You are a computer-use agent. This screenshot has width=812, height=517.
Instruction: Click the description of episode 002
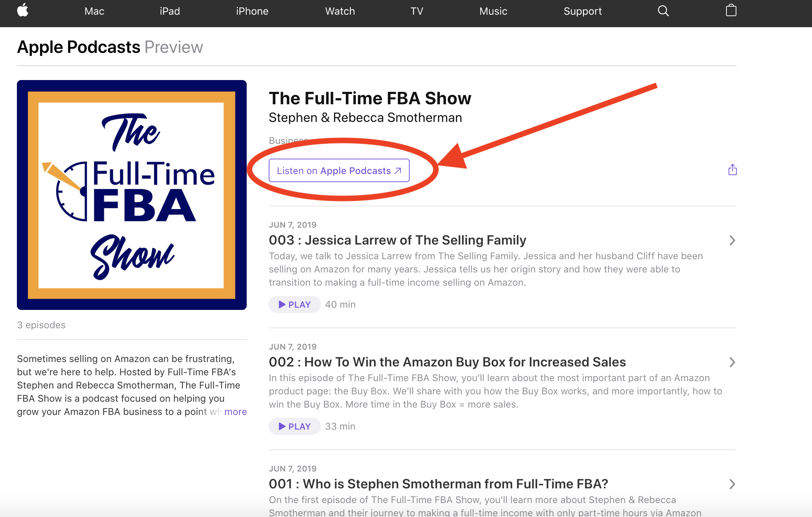coord(495,391)
